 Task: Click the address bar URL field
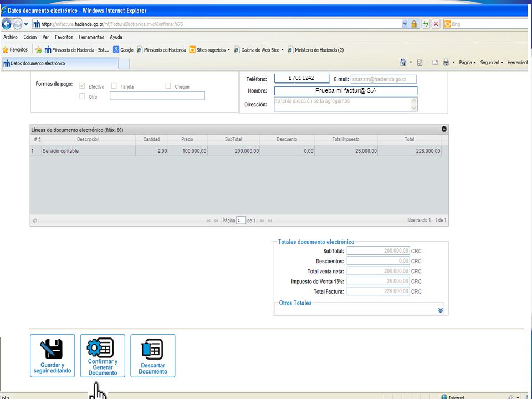coord(217,24)
